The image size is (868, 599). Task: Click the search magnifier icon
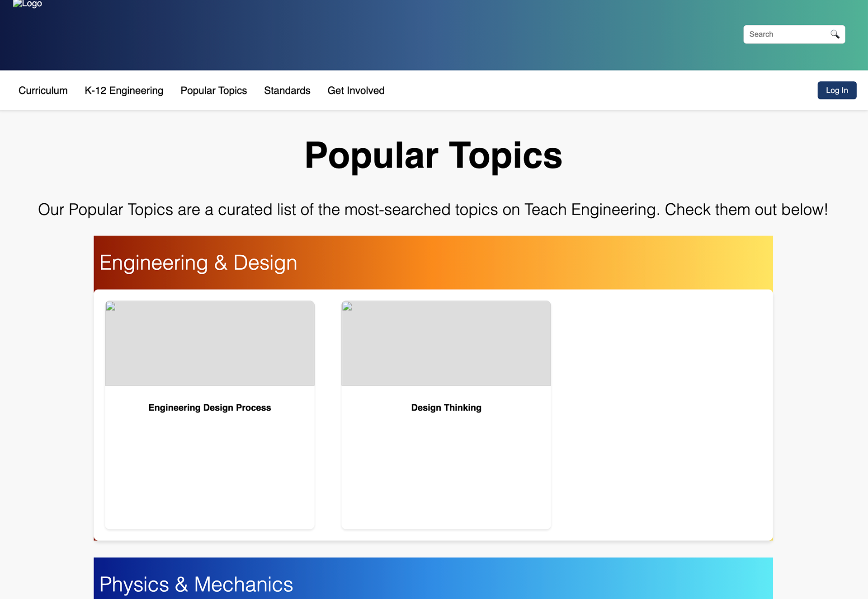point(835,34)
